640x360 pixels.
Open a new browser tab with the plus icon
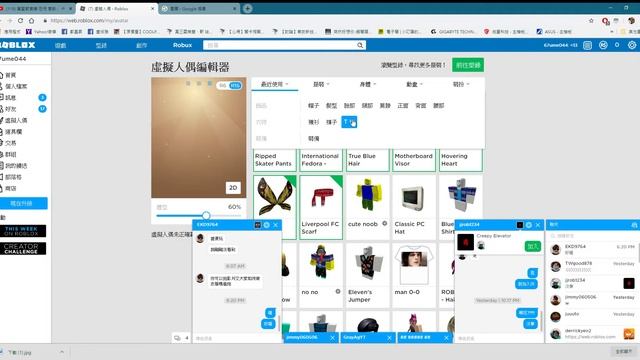[x=247, y=8]
